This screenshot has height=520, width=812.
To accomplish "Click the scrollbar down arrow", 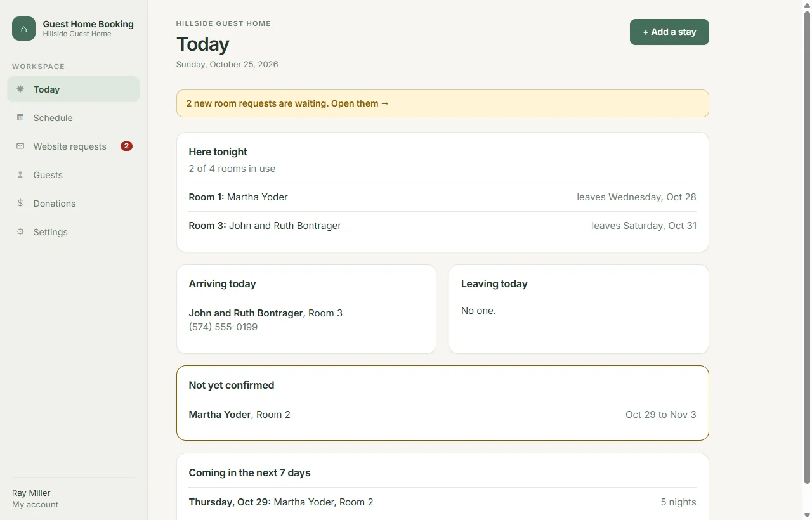I will (x=807, y=515).
